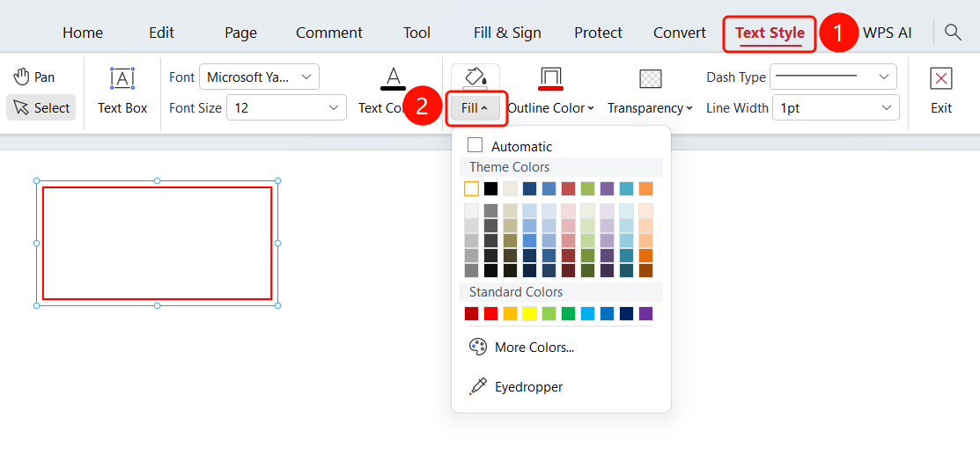This screenshot has height=454, width=980.
Task: Pick the Eyedropper option text
Action: [529, 386]
